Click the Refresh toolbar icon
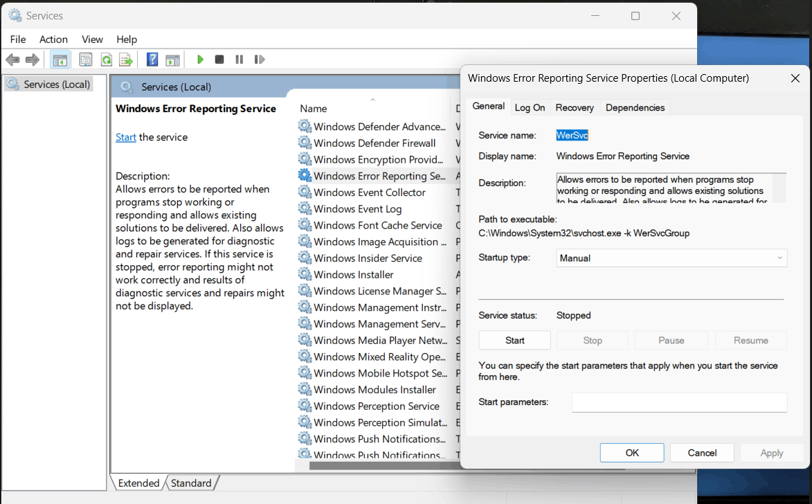 pos(106,60)
